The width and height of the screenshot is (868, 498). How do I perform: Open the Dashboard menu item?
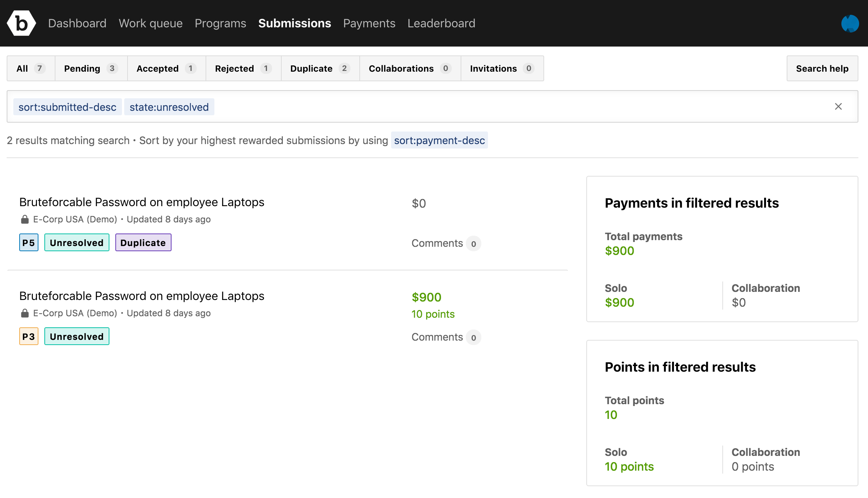[x=77, y=23]
